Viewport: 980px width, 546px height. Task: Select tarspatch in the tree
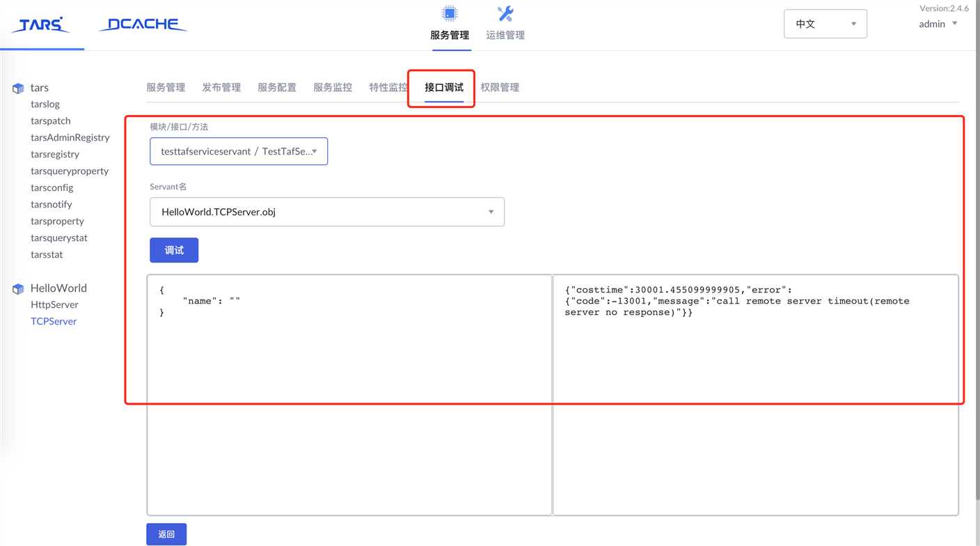[51, 120]
